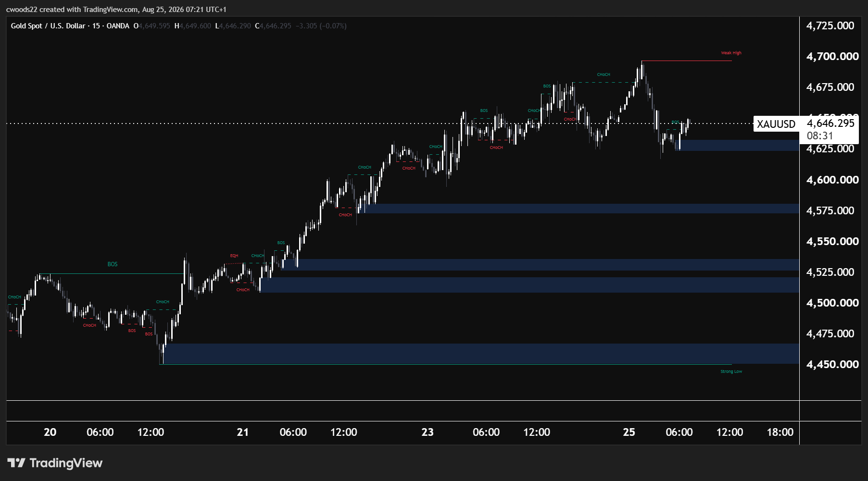The image size is (868, 481).
Task: Click the red EQH marker label
Action: pos(234,256)
